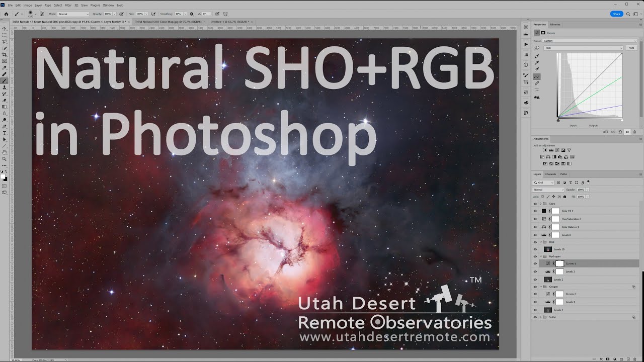The height and width of the screenshot is (362, 644).
Task: Switch to the Channels tab
Action: coord(551,174)
